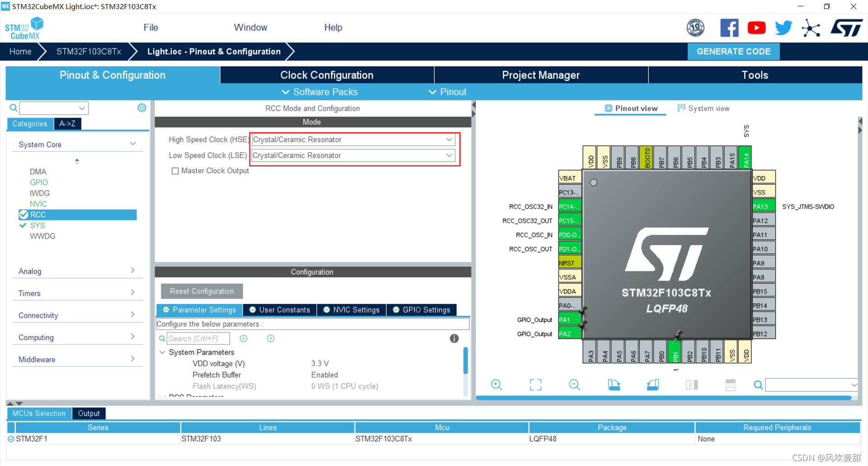Select the PC14 oscillator pin
868x466 pixels.
[570, 207]
